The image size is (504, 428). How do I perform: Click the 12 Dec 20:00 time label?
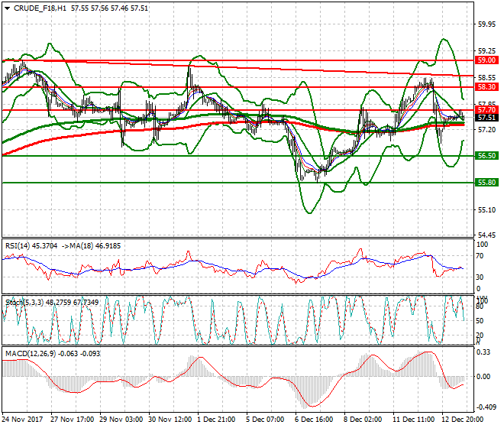463,420
